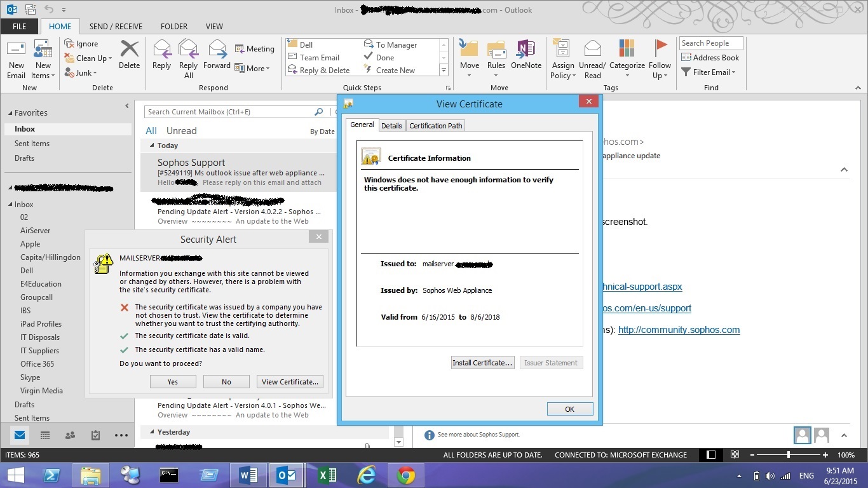This screenshot has width=868, height=488.
Task: Open the Follow Up flag menu
Action: point(660,59)
